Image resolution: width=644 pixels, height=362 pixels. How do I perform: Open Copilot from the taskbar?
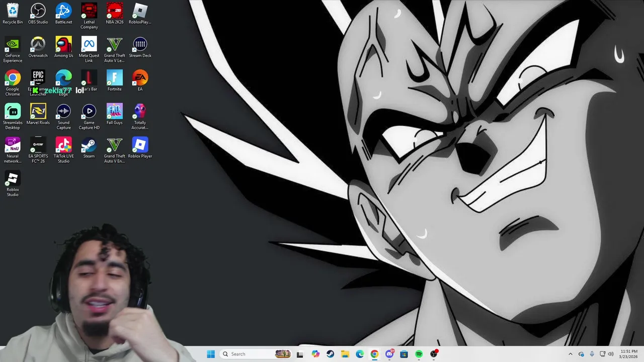point(315,354)
